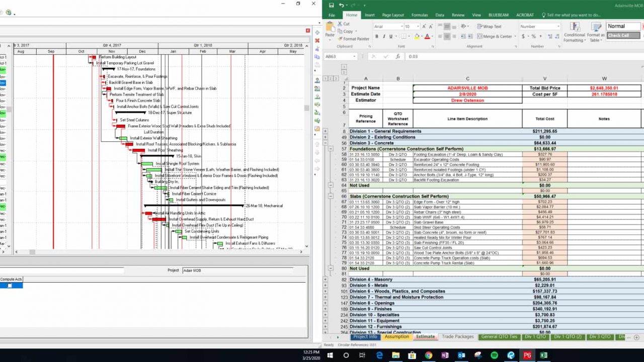Click the red font color button

427,36
